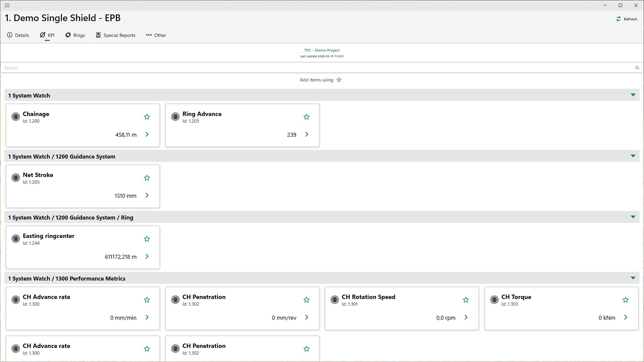This screenshot has width=644, height=362.
Task: Favorite the Chainage item with star
Action: pos(147,117)
